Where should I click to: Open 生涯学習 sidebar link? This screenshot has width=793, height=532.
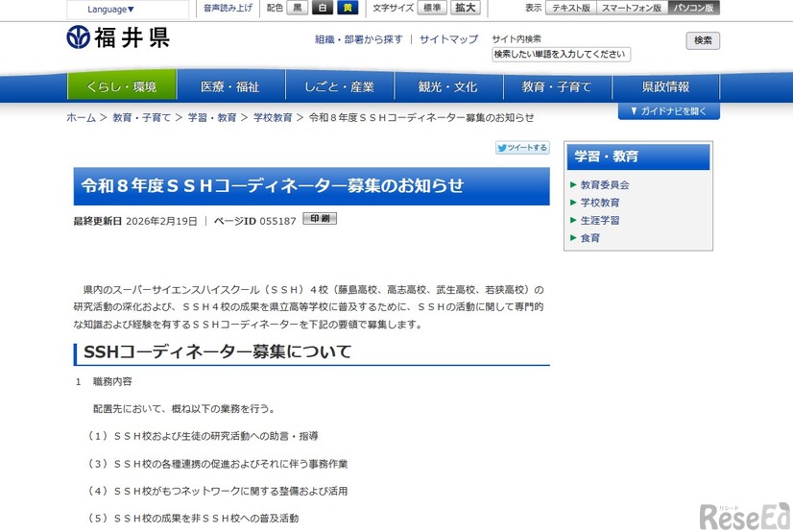click(x=600, y=220)
